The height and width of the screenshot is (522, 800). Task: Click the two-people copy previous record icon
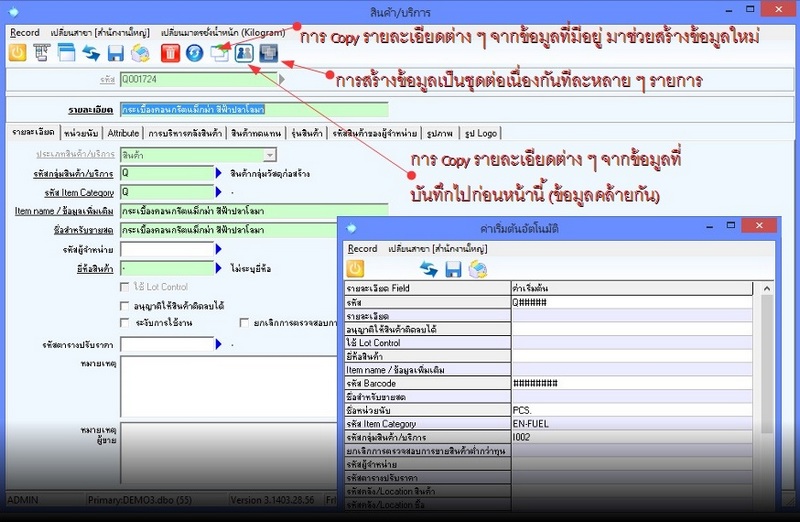[x=244, y=53]
